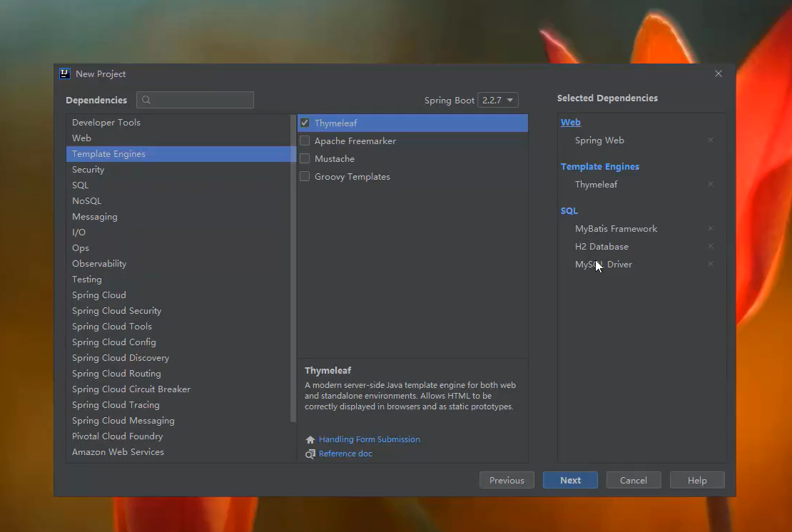Check the Apache Freemarker checkbox
Viewport: 792px width, 532px height.
click(305, 140)
